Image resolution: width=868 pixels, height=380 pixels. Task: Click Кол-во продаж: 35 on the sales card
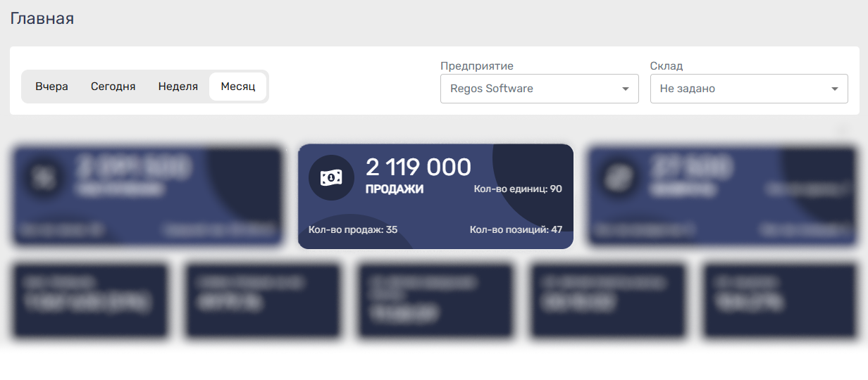353,230
